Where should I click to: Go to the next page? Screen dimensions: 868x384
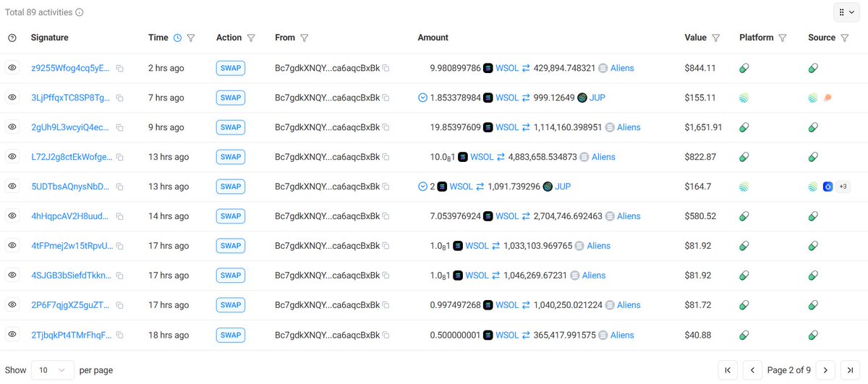click(826, 370)
